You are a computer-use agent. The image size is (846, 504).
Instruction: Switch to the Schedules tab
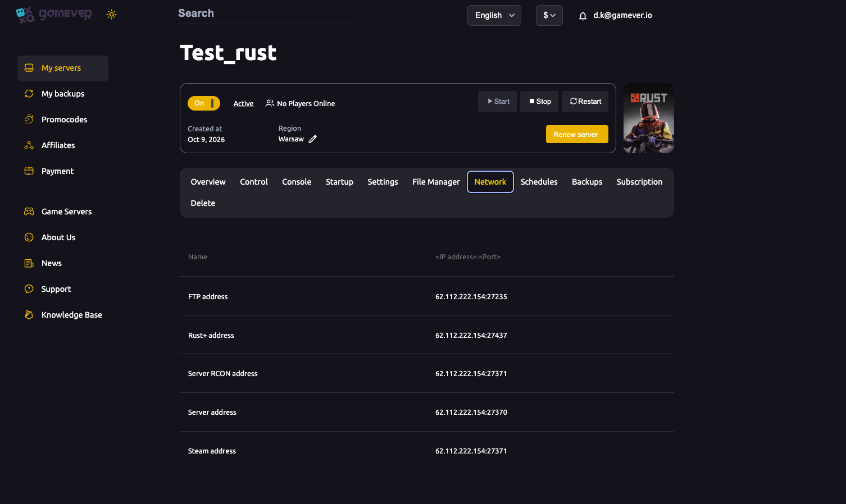[539, 182]
